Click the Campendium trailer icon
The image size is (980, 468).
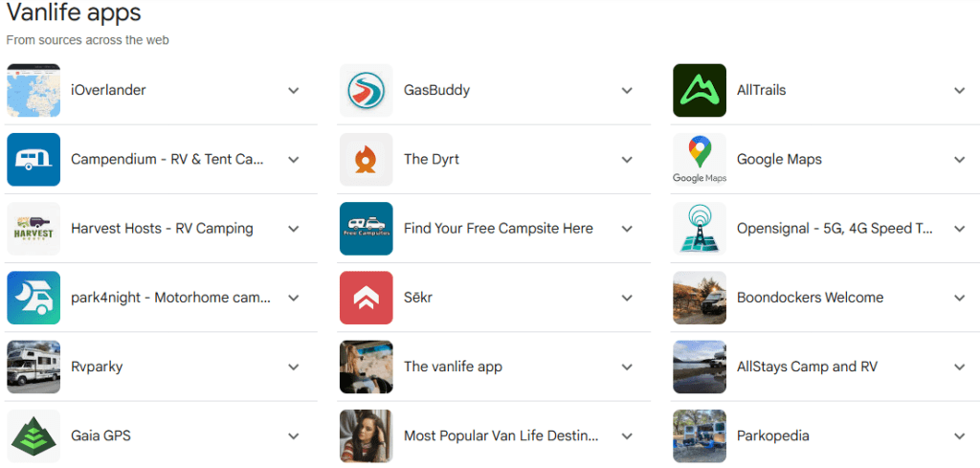[33, 160]
